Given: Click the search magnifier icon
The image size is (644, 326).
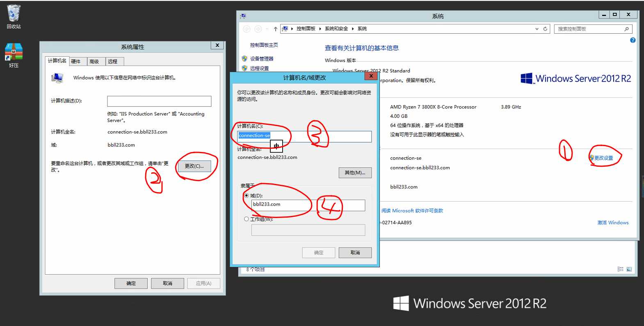Looking at the screenshot, I should pos(626,29).
